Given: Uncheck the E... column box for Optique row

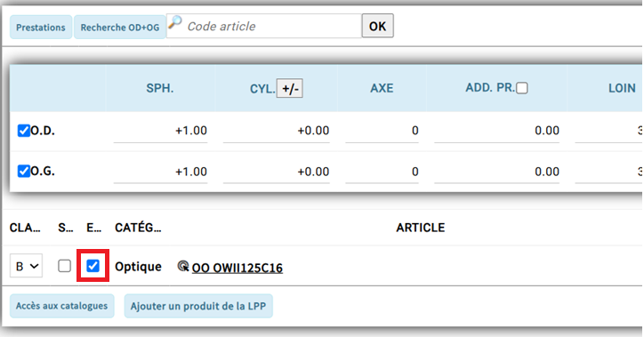Looking at the screenshot, I should [x=93, y=266].
